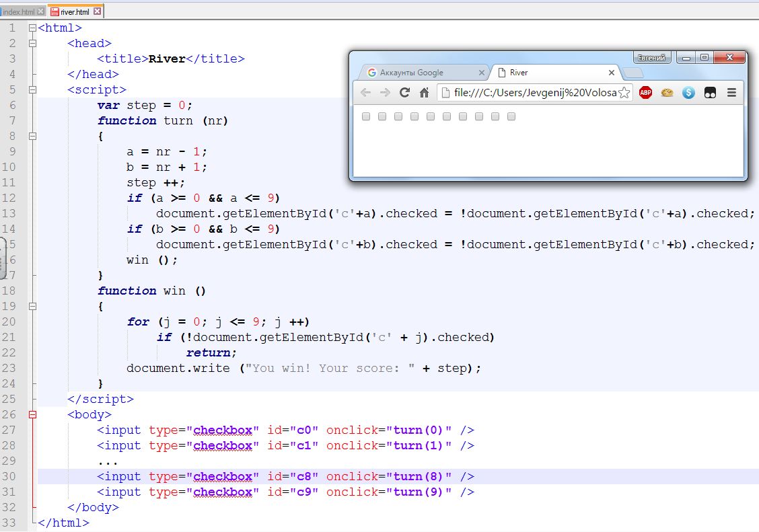Click line number 30 in the margin
The image size is (759, 532).
coord(9,476)
